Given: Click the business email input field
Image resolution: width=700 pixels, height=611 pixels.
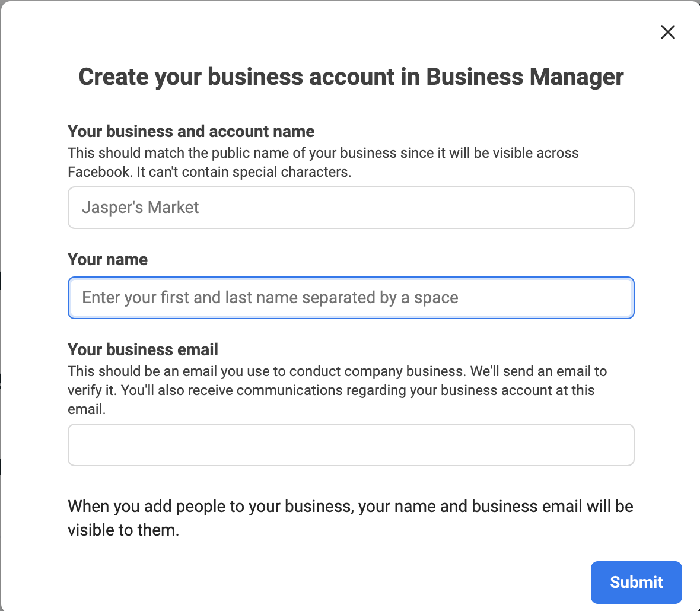Looking at the screenshot, I should click(x=351, y=444).
